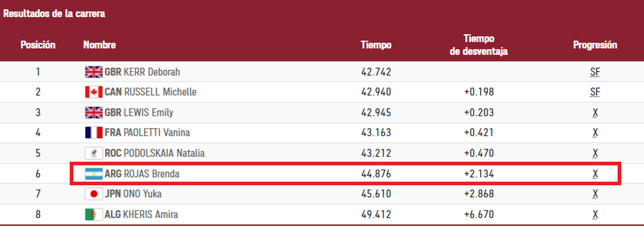This screenshot has height=228, width=644.
Task: Click the ROC flag beside PODOLSKAIA Natalia
Action: coord(94,153)
